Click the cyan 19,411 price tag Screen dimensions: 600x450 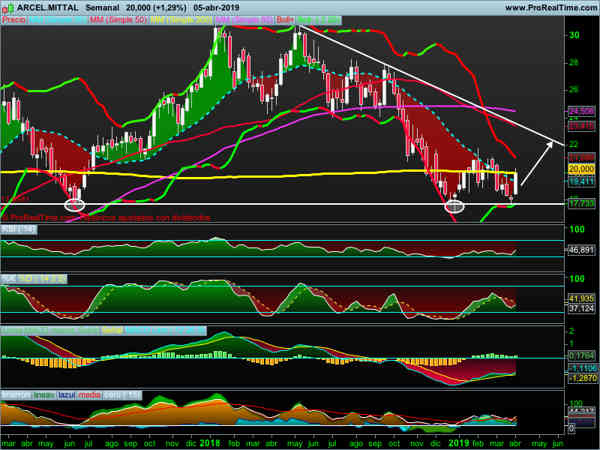pos(581,182)
